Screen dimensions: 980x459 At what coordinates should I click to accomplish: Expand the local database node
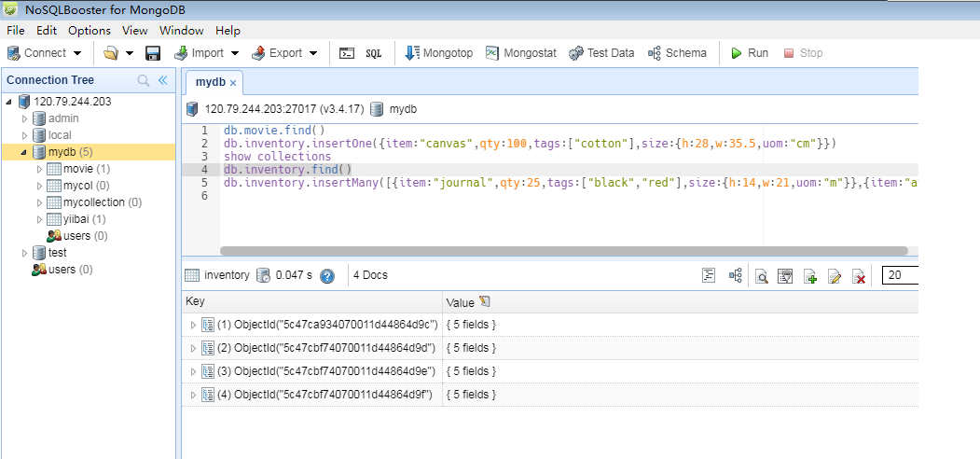pyautogui.click(x=25, y=135)
